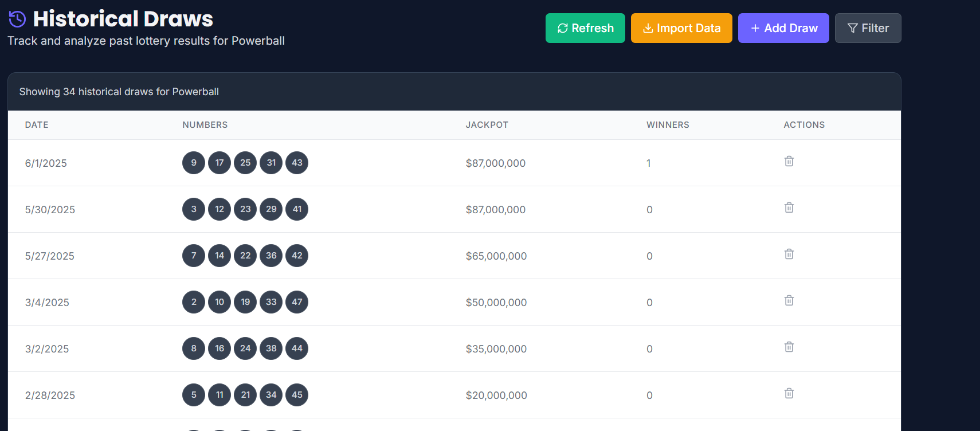Click the history clock icon beside Historical Draws
This screenshot has height=431, width=980.
[17, 19]
